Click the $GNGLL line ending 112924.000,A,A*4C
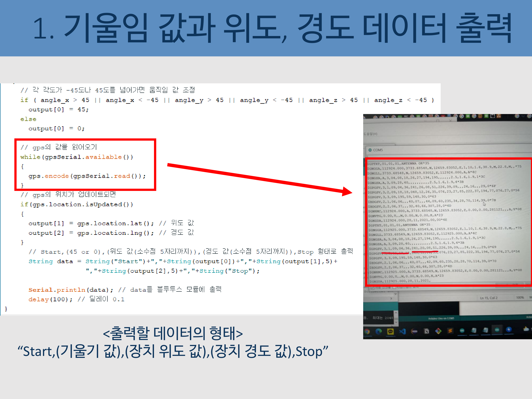Screen dimensions: 532x399 tap(422, 173)
